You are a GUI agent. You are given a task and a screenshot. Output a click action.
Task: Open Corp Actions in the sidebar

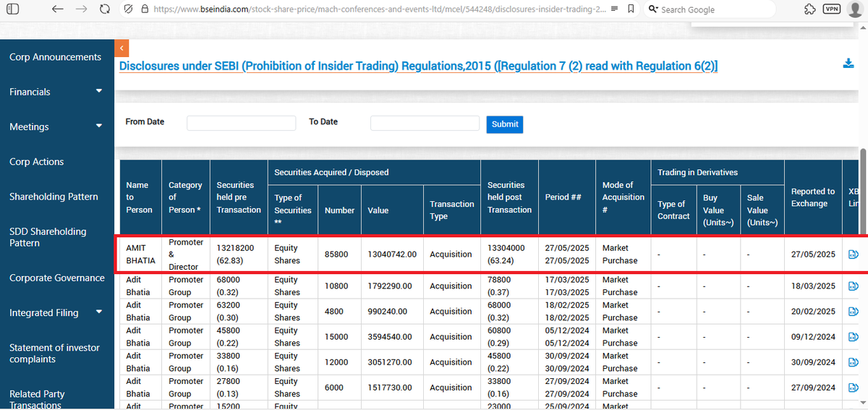point(36,162)
